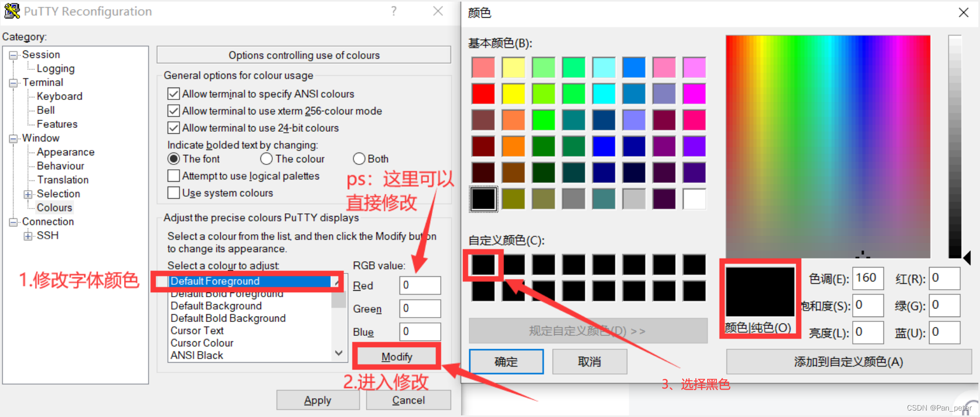Click the Cancel button in PuTTY

pos(409,400)
